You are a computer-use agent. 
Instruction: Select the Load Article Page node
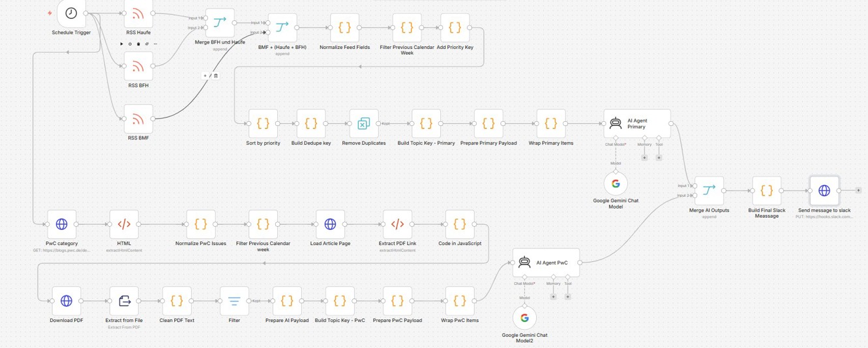click(330, 224)
